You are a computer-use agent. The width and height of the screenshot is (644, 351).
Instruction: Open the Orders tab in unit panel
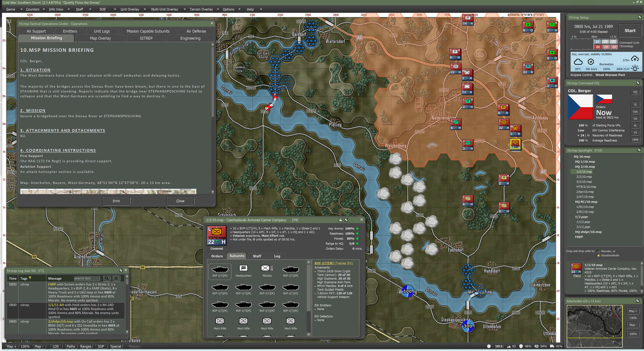(x=217, y=256)
